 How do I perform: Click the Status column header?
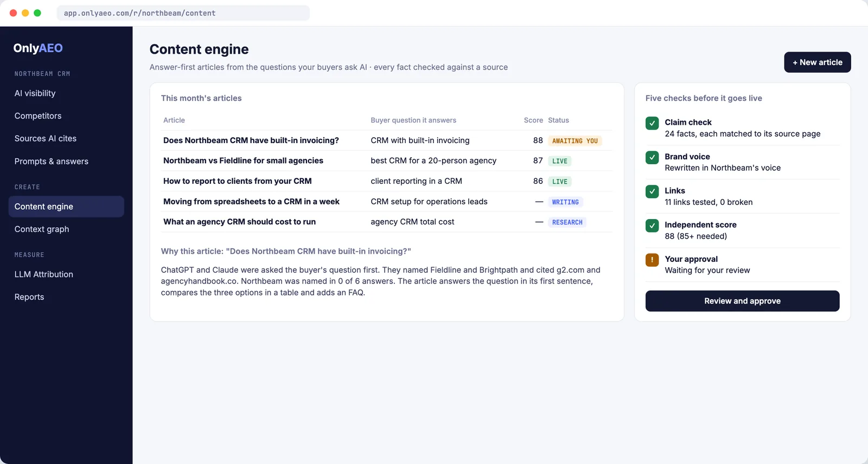click(x=558, y=120)
